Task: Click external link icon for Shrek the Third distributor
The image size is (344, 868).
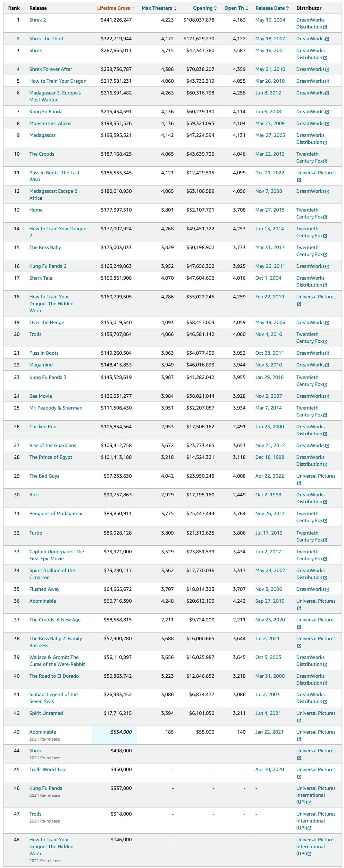Action: pos(327,39)
